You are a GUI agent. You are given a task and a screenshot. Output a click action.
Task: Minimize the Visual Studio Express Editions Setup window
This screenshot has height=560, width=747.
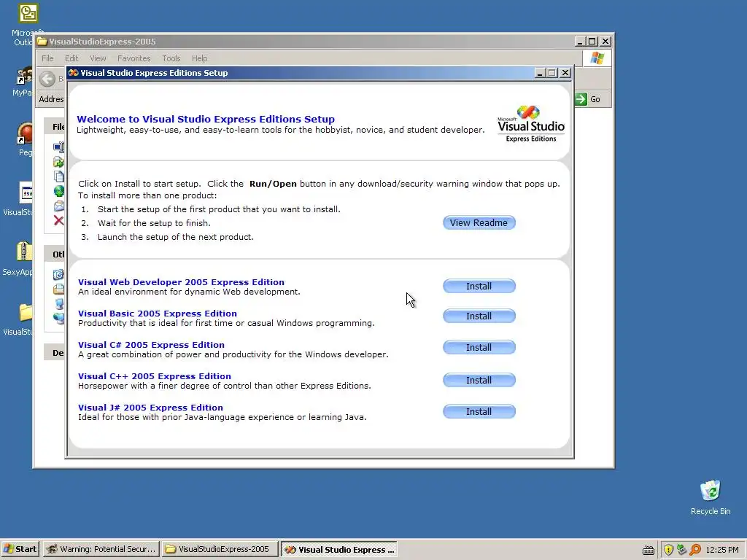(x=540, y=73)
